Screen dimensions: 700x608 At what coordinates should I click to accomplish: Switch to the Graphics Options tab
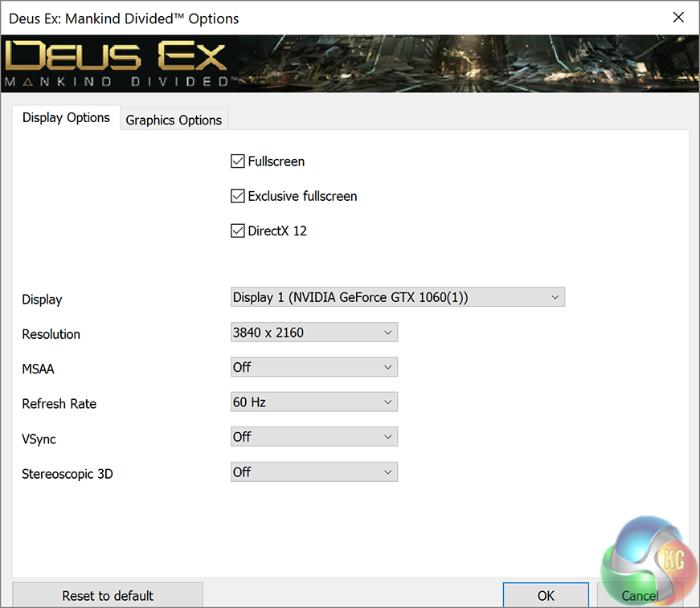click(x=174, y=120)
